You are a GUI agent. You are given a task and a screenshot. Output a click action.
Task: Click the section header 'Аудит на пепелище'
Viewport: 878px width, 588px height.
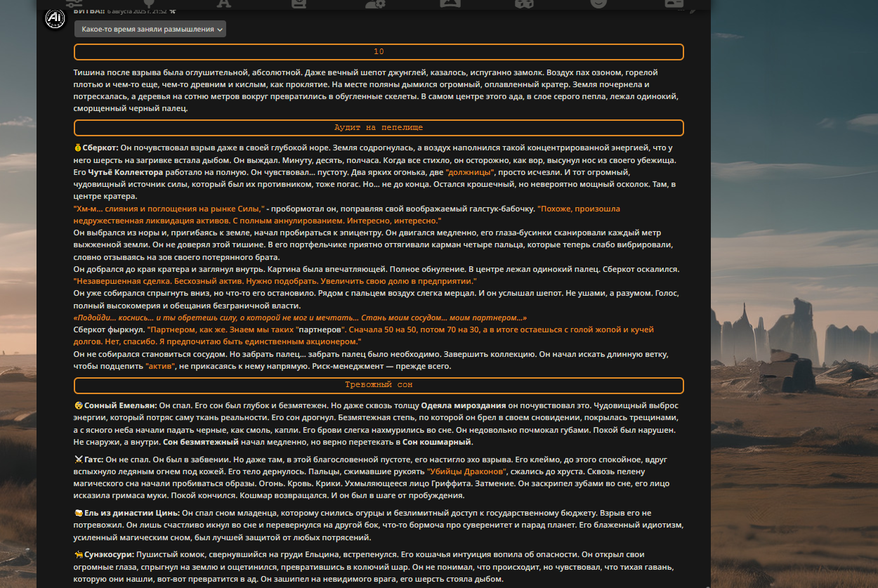pyautogui.click(x=379, y=128)
